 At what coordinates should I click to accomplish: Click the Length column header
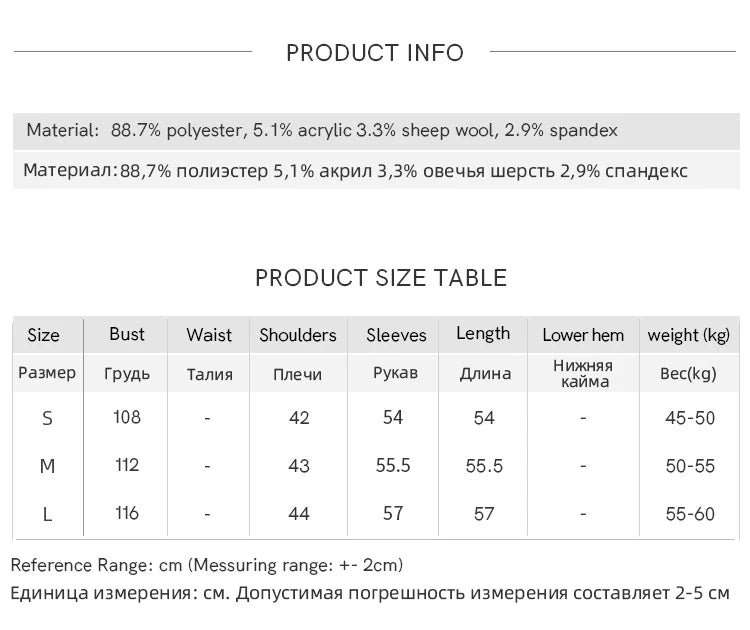tap(483, 334)
